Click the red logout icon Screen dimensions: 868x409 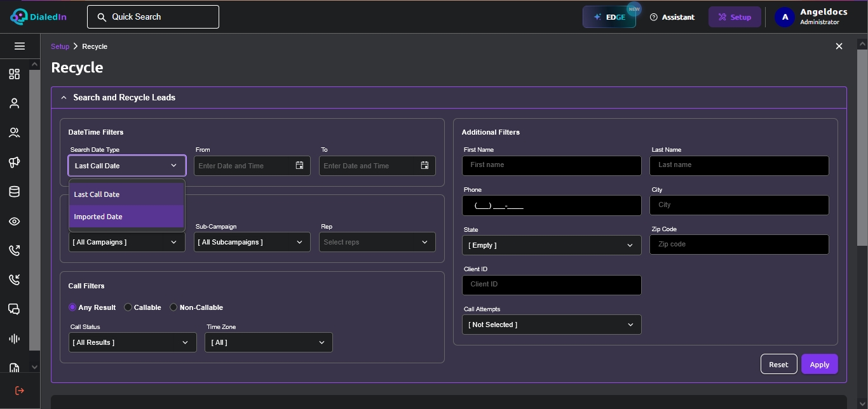point(20,391)
